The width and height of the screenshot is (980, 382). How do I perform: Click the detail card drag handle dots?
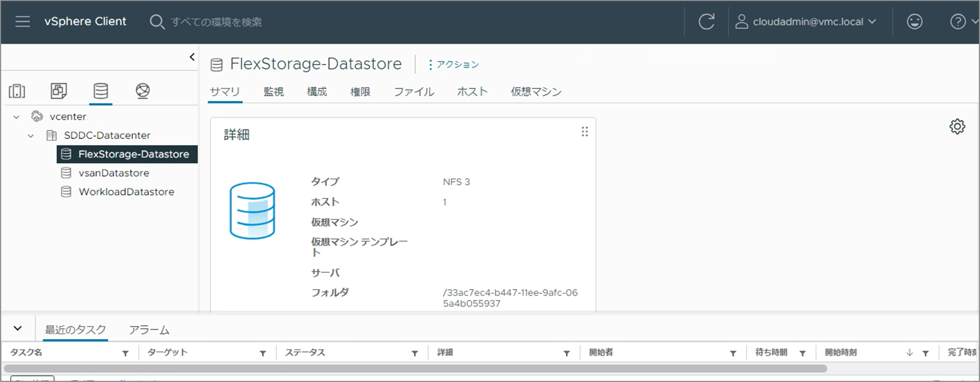click(x=585, y=132)
